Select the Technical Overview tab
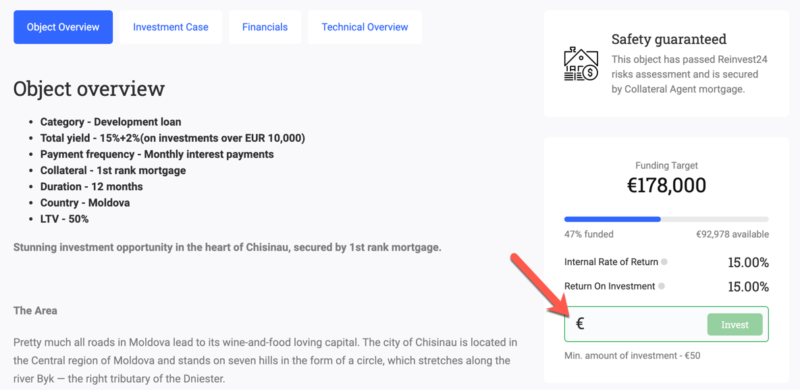 pos(365,27)
